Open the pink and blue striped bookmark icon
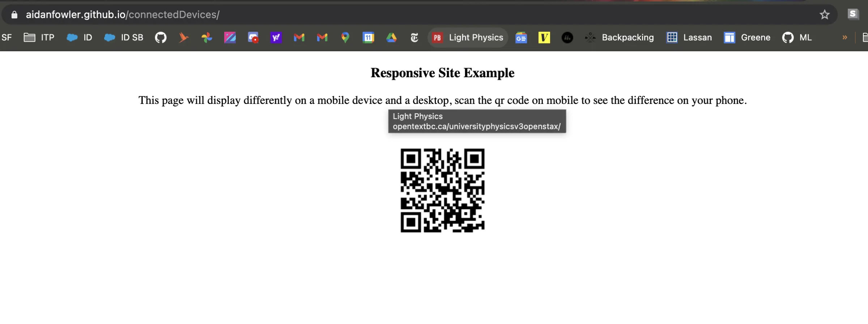Screen dimensions: 868x324 [x=230, y=37]
